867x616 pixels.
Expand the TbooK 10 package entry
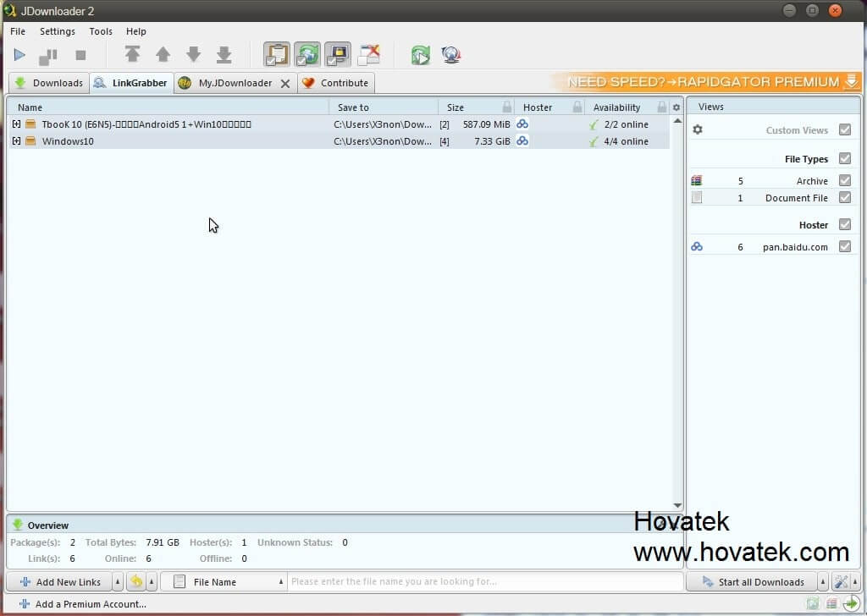point(16,124)
